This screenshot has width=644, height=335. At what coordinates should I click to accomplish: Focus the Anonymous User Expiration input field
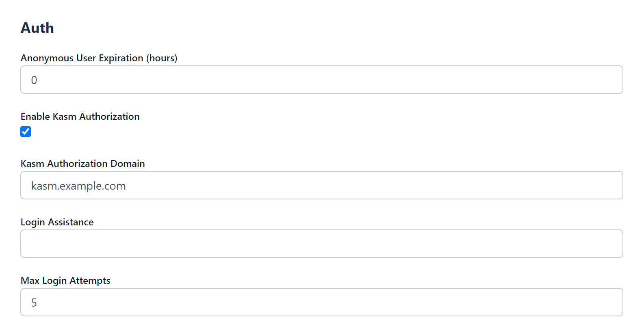coord(321,80)
